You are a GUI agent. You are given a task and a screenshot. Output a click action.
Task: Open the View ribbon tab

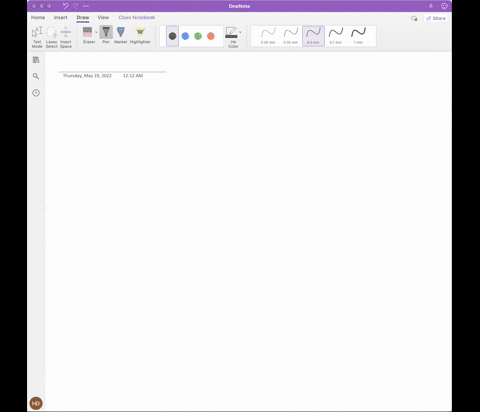tap(103, 17)
